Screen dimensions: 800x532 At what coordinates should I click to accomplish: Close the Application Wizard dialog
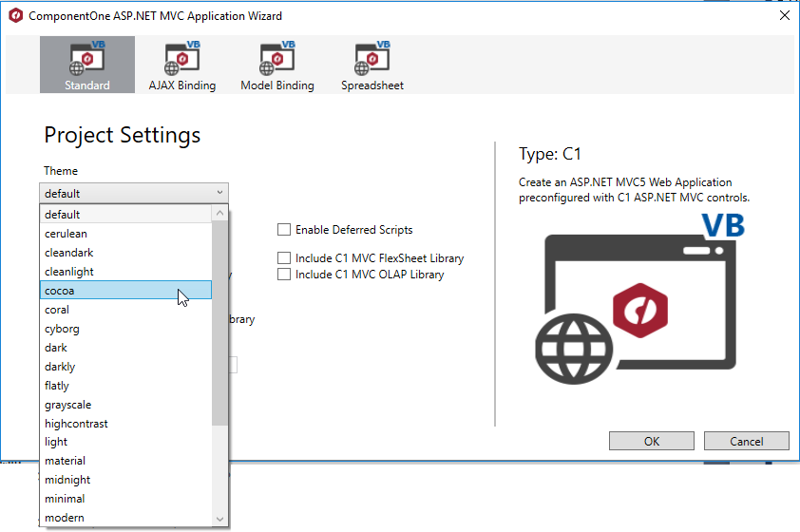click(x=784, y=16)
